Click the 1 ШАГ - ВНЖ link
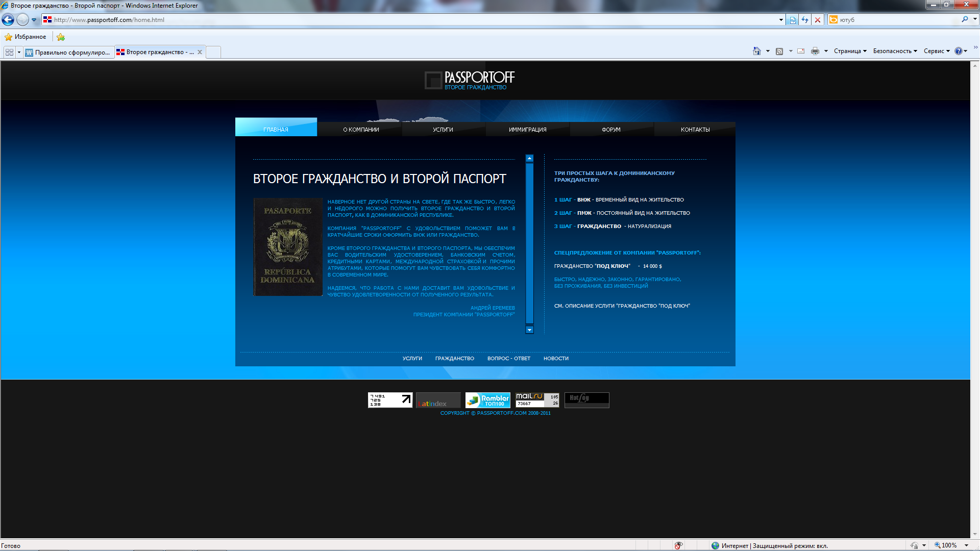 (619, 200)
